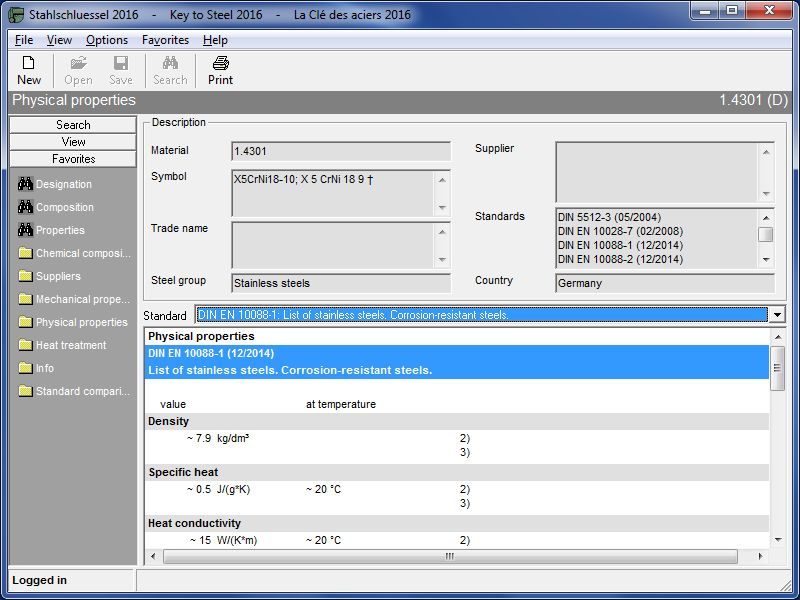Open the Options menu
Viewport: 800px width, 600px height.
click(107, 40)
